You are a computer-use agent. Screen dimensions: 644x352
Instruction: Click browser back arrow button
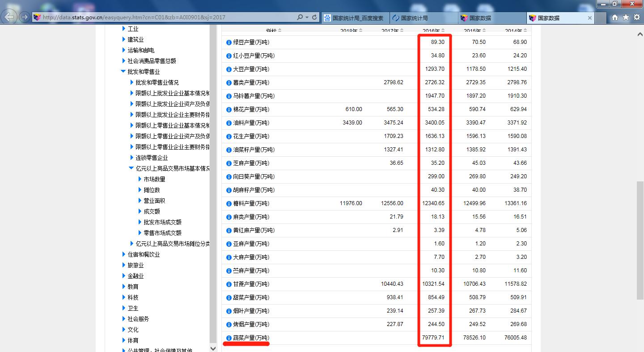coord(10,17)
